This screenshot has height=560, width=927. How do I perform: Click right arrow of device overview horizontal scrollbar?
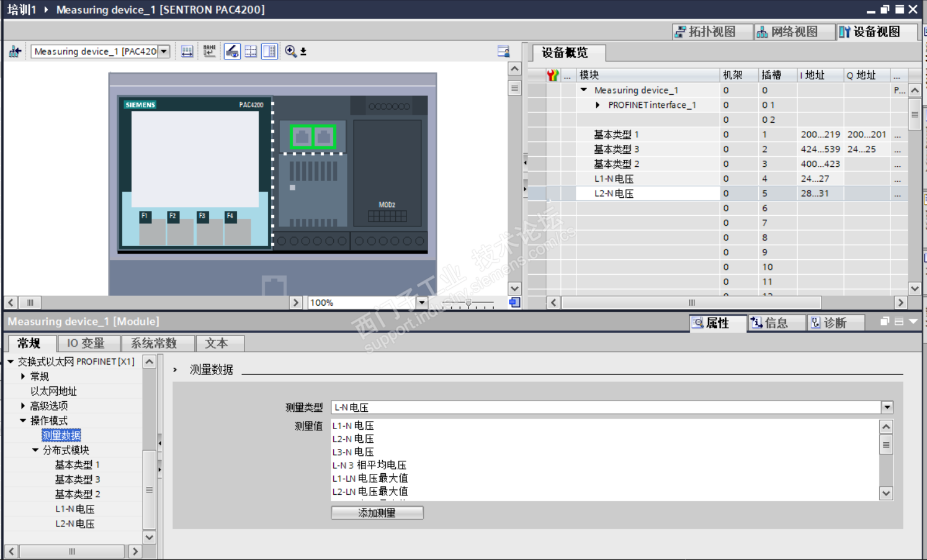(900, 303)
